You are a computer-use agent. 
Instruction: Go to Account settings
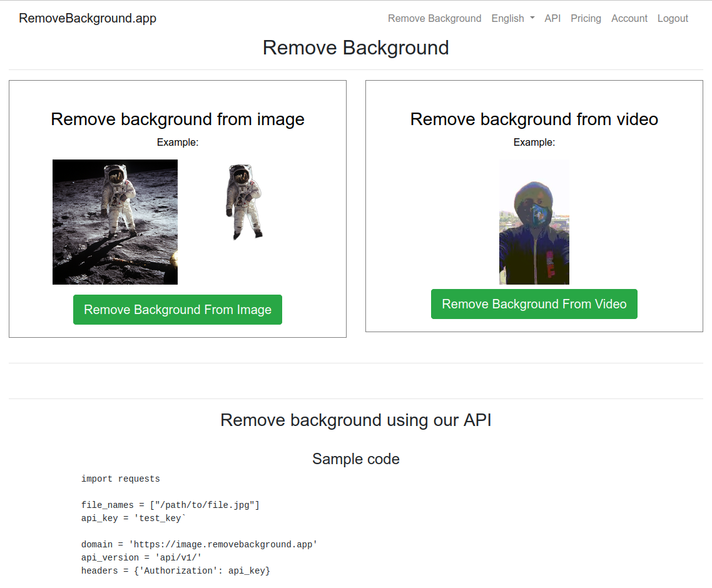(629, 18)
